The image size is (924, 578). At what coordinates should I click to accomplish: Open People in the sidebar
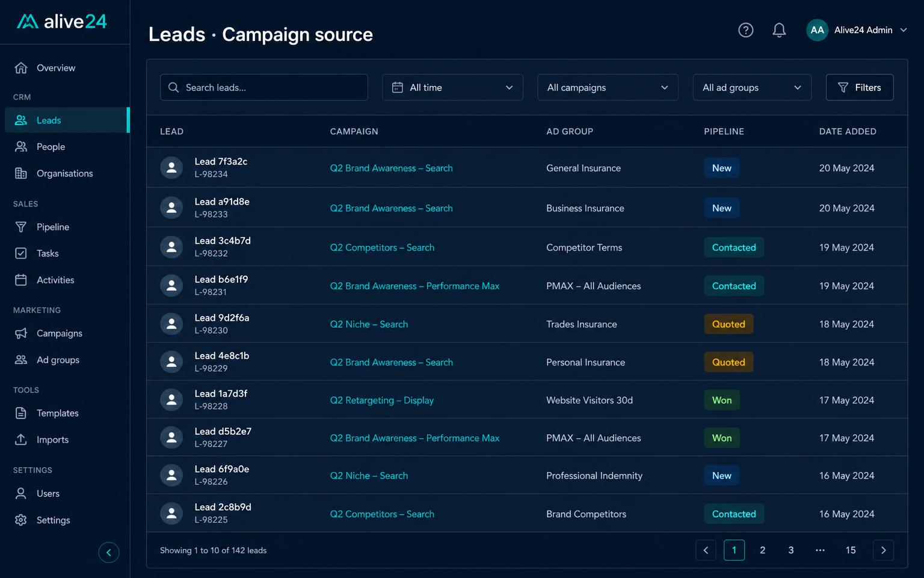point(65,147)
